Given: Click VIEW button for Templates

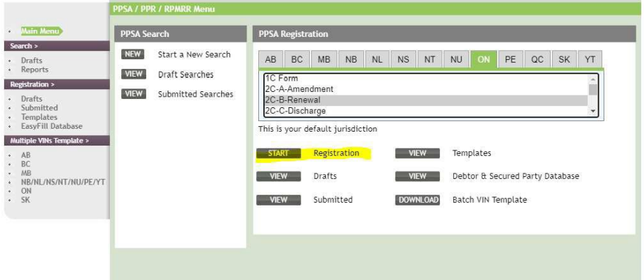Looking at the screenshot, I should point(417,153).
